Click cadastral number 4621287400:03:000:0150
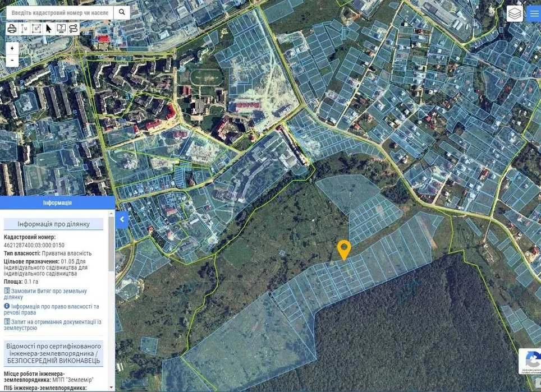 [x=34, y=245]
